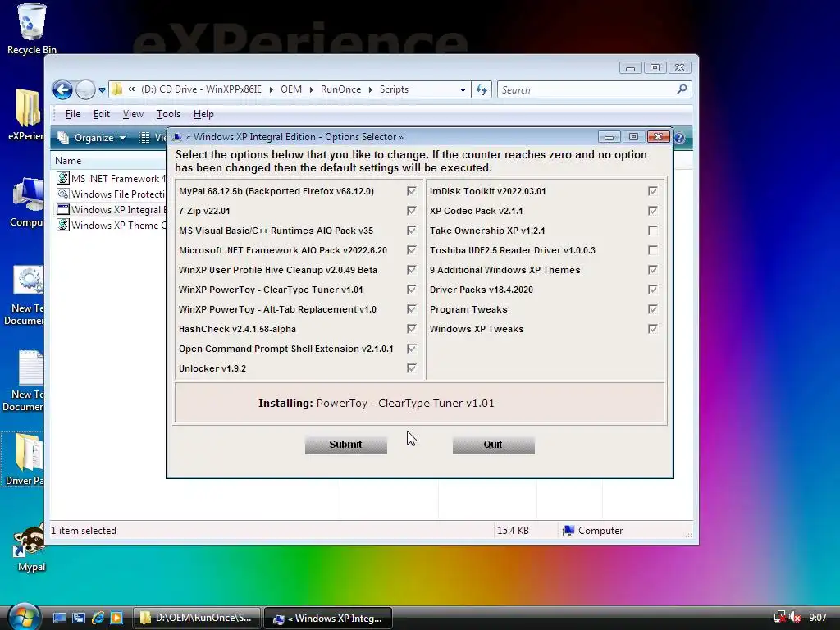Image resolution: width=840 pixels, height=630 pixels.
Task: Click the Computer icon in status bar
Action: (x=568, y=531)
